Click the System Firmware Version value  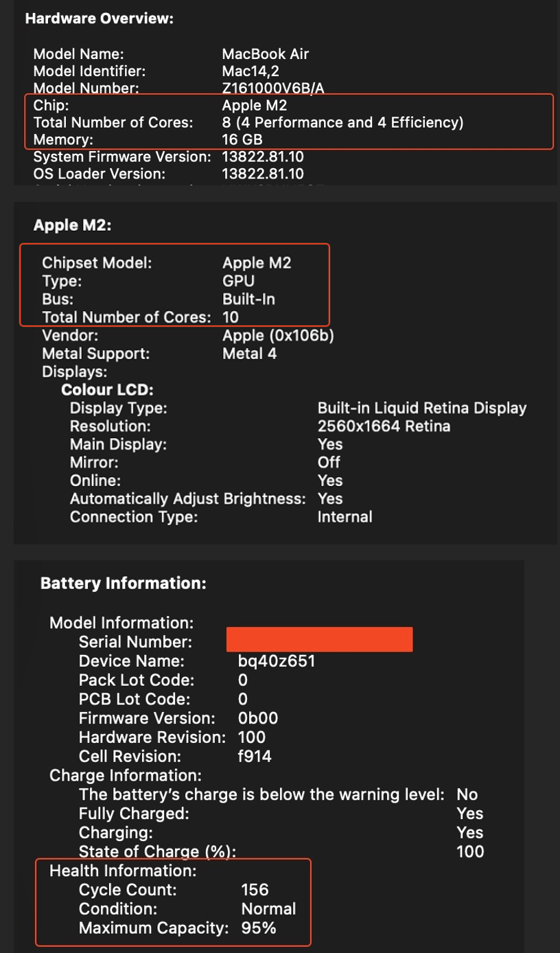tap(263, 157)
